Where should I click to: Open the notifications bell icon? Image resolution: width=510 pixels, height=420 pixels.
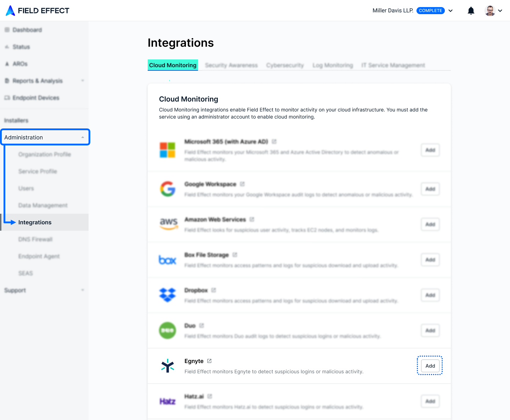tap(471, 11)
